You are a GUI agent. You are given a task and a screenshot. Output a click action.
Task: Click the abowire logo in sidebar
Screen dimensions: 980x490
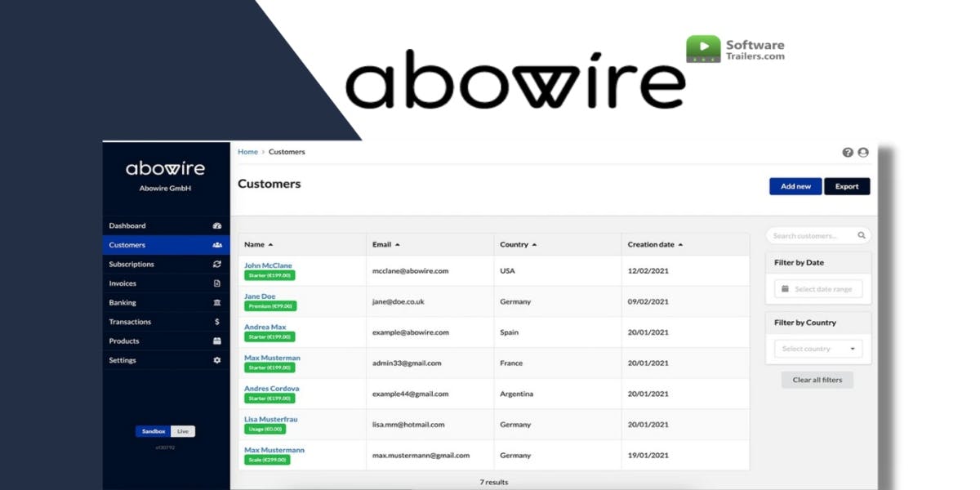pyautogui.click(x=166, y=169)
